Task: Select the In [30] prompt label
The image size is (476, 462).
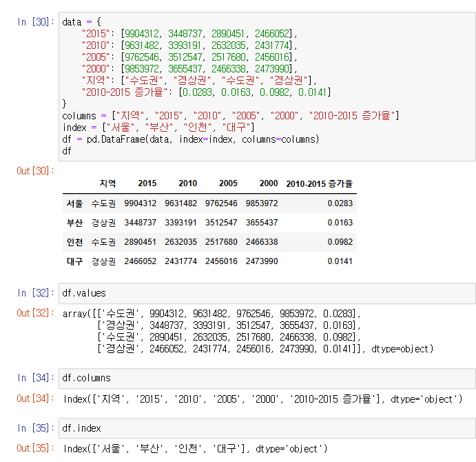Action: 36,22
